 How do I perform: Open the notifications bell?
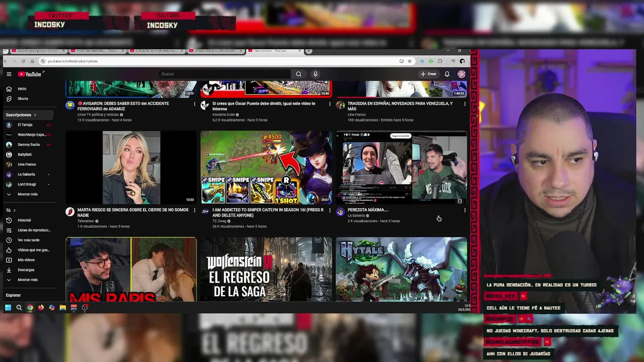point(447,74)
